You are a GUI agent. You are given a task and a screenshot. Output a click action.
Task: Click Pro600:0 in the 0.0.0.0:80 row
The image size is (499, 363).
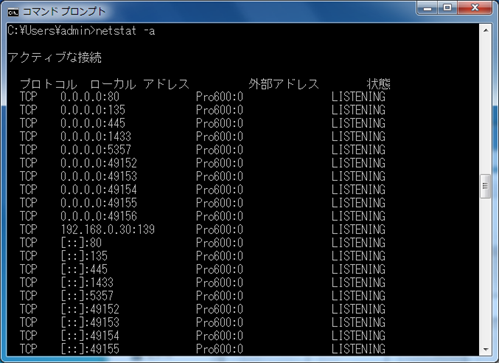[219, 97]
